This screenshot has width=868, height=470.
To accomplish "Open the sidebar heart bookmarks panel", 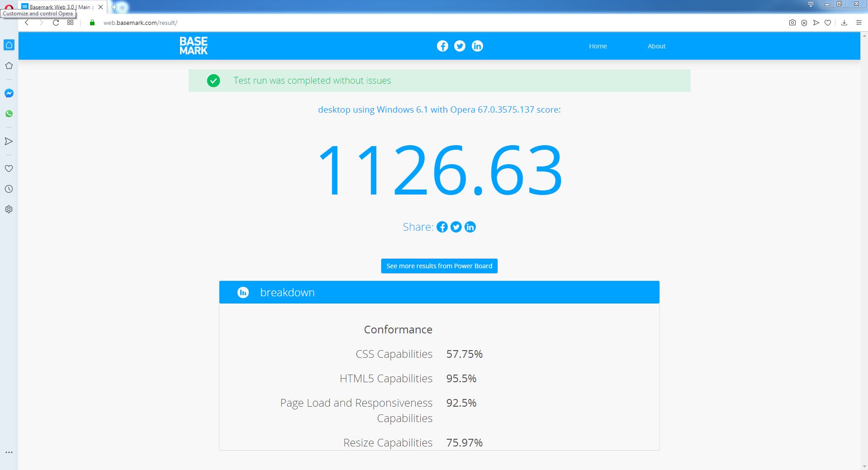I will pyautogui.click(x=9, y=168).
